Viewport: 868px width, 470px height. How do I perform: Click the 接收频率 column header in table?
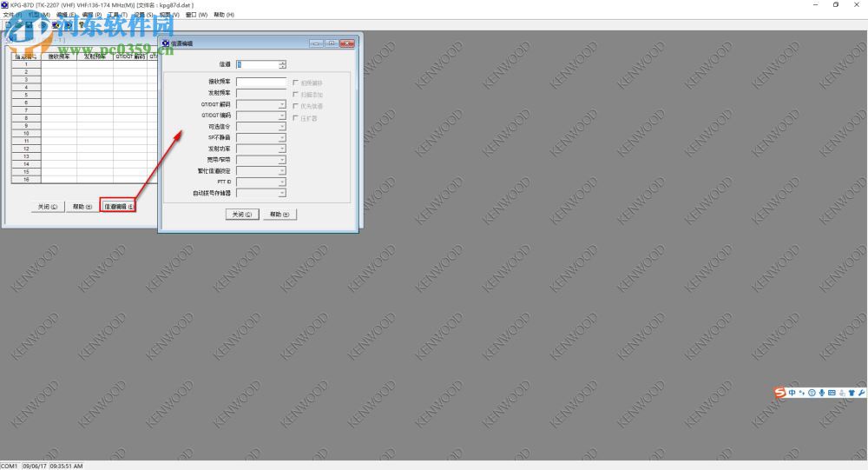tap(59, 56)
